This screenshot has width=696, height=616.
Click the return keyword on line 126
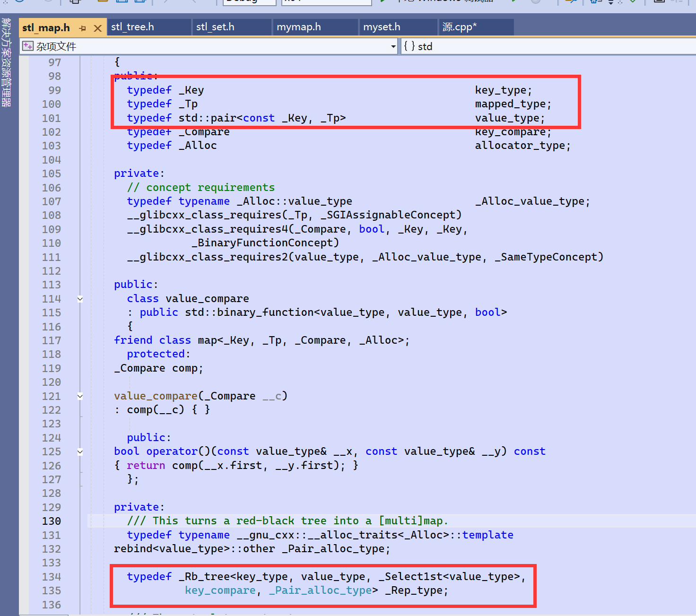click(146, 466)
